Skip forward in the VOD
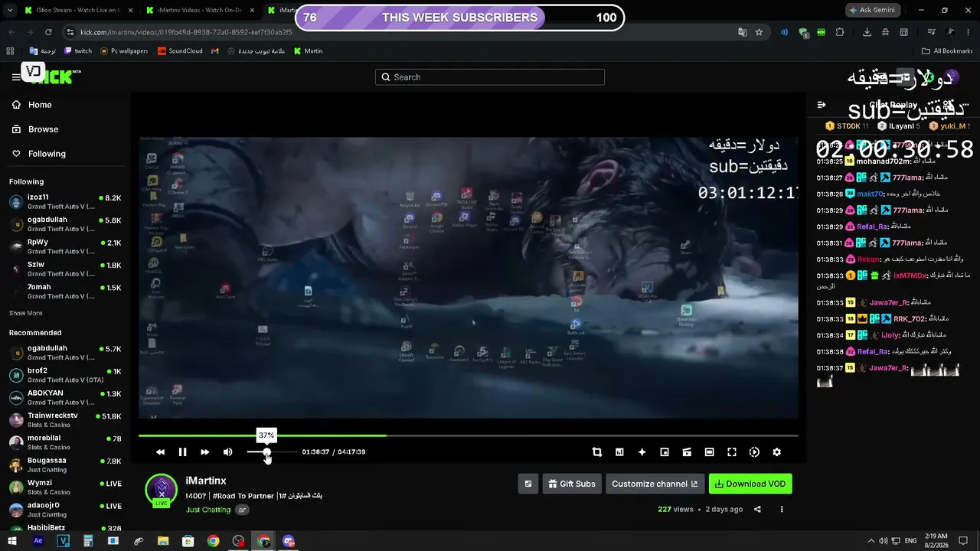The width and height of the screenshot is (980, 551). click(204, 452)
